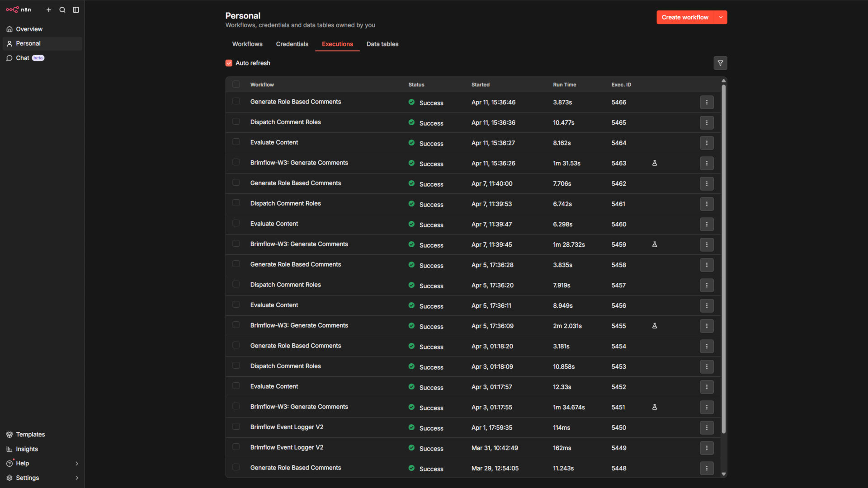Collapse sidebar with panel icon
868x488 pixels.
click(x=76, y=10)
